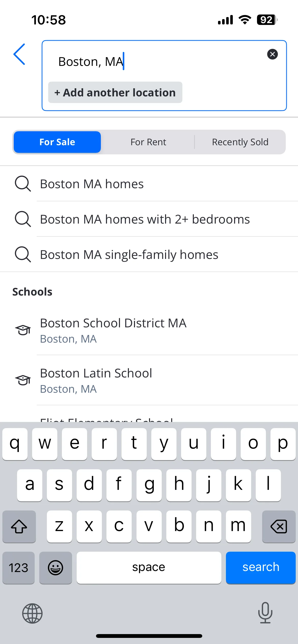Tap the blue search key
This screenshot has width=298, height=644.
pyautogui.click(x=261, y=567)
